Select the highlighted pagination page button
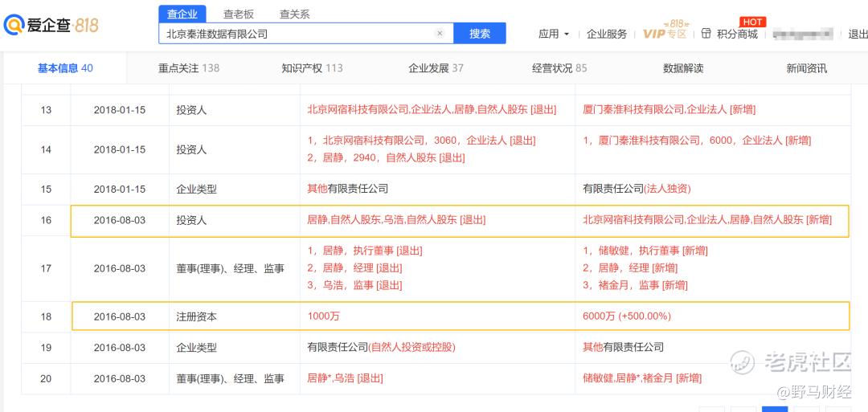Viewport: 868px width, 412px height. tap(775, 410)
